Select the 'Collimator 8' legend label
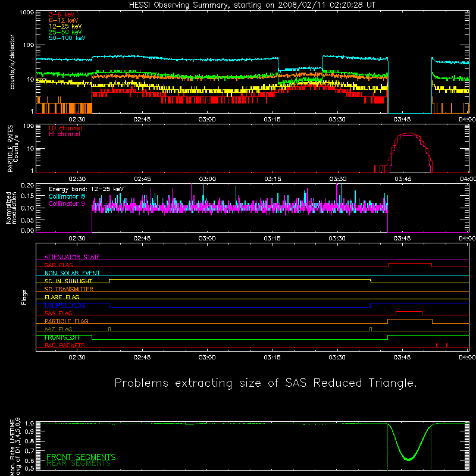This screenshot has width=476, height=476. 67,196
